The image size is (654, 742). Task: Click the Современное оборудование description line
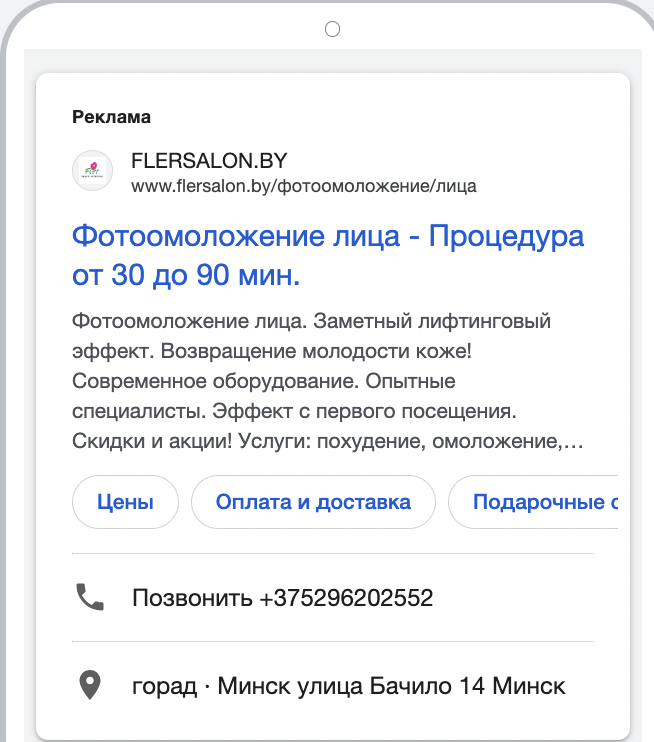click(264, 381)
